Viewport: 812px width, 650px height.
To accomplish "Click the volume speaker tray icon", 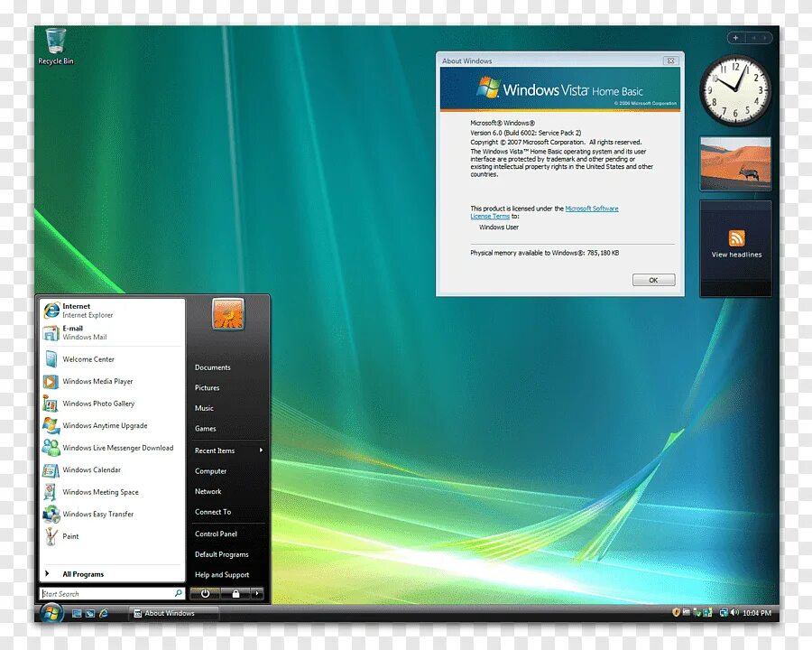I will pos(734,613).
